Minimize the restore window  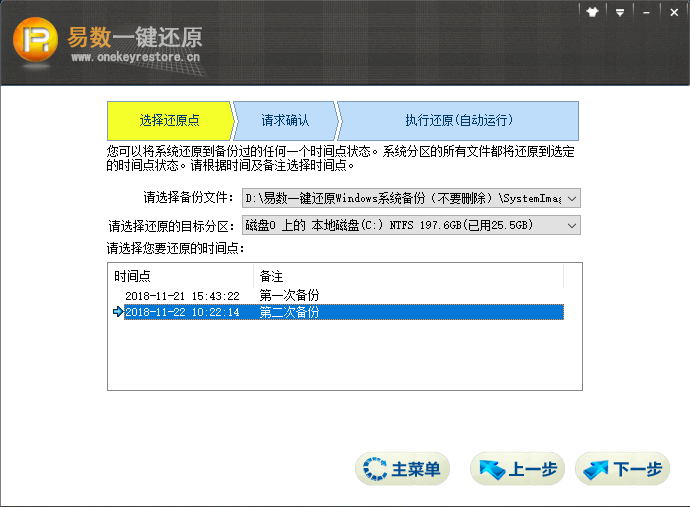(x=646, y=13)
